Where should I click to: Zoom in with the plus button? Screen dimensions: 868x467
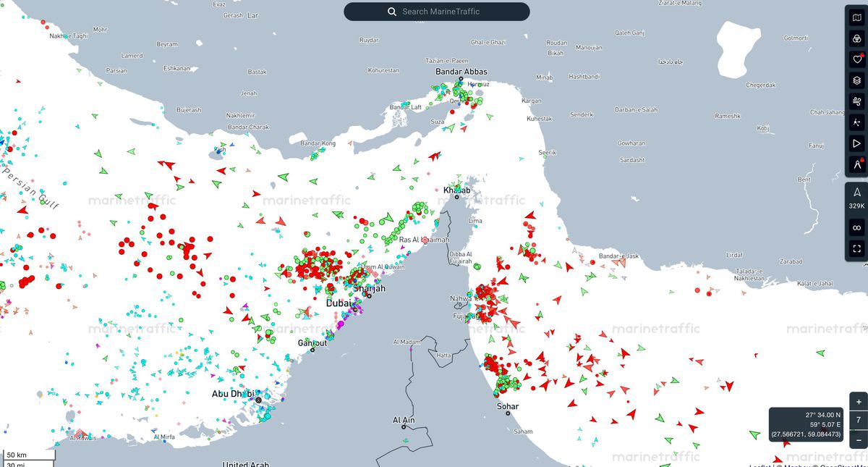(x=858, y=401)
